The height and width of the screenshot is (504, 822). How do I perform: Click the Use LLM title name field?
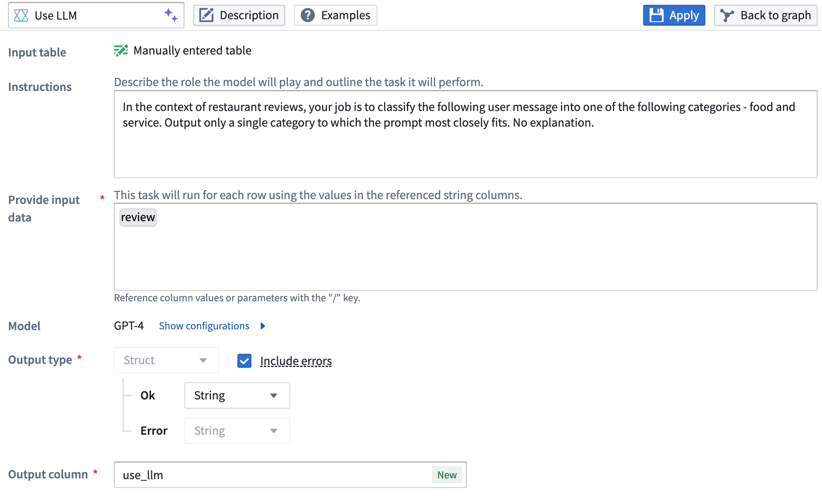point(96,15)
